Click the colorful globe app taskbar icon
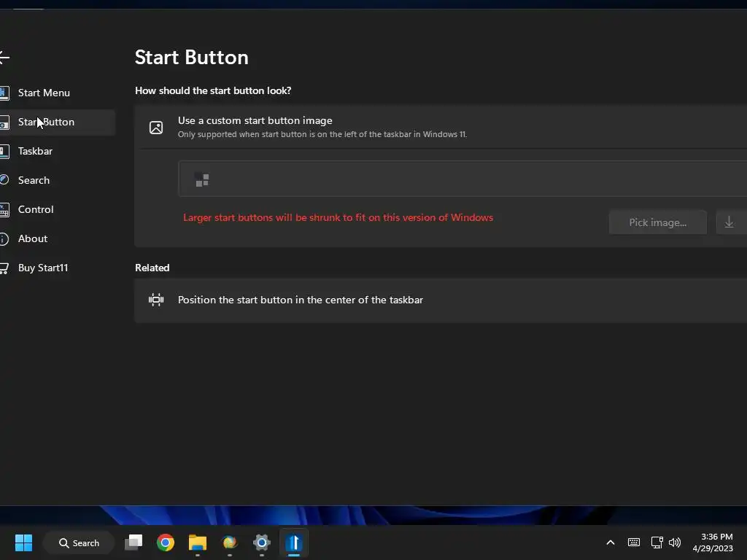The width and height of the screenshot is (747, 560). click(x=230, y=542)
